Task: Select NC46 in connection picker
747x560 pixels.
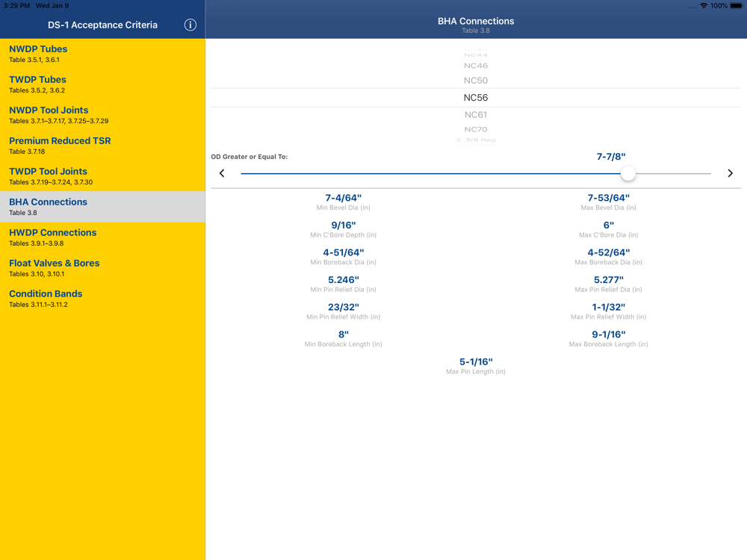Action: tap(475, 66)
